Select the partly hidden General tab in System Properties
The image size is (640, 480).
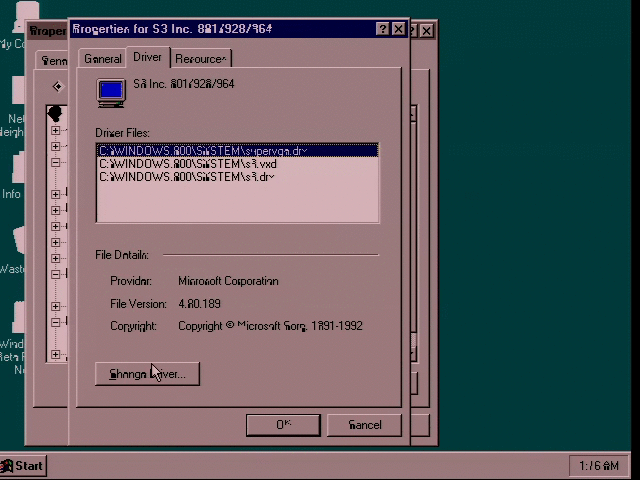coord(53,61)
